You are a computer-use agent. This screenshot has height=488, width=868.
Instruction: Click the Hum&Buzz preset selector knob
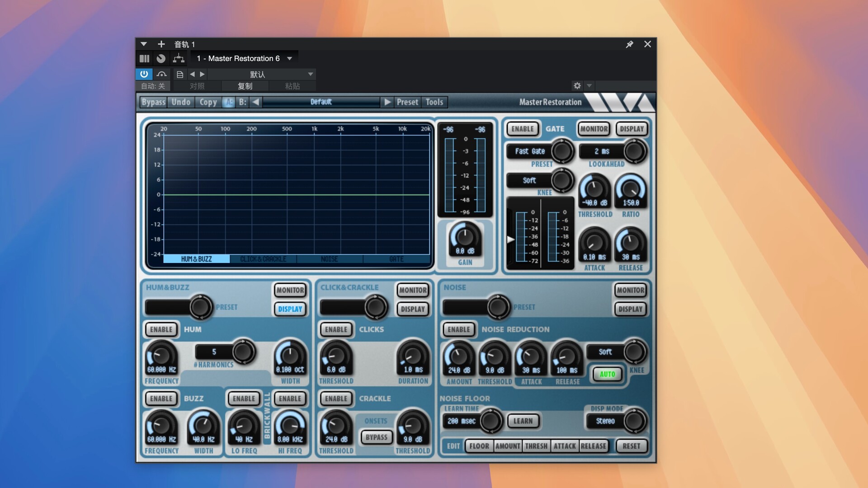(x=200, y=307)
